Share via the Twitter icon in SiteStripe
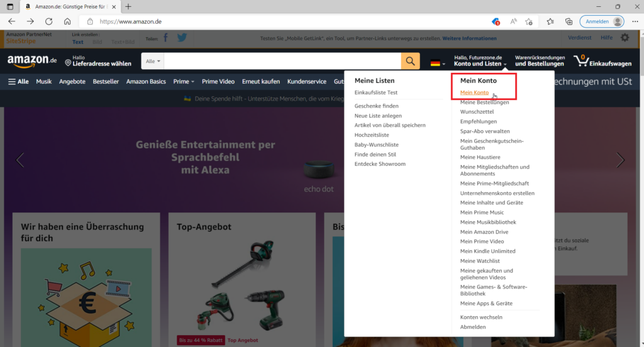Image resolution: width=644 pixels, height=347 pixels. pos(182,38)
